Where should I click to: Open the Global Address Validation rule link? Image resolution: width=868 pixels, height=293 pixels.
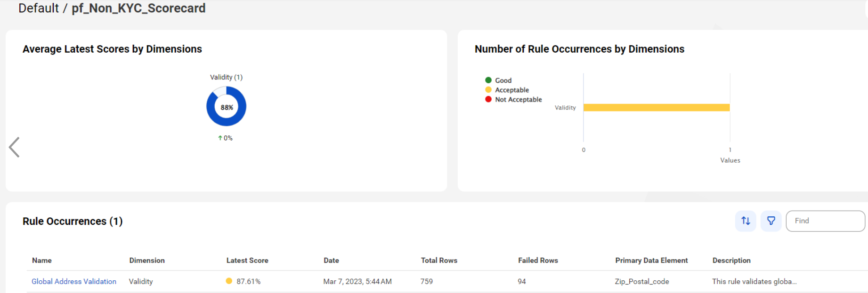(74, 281)
